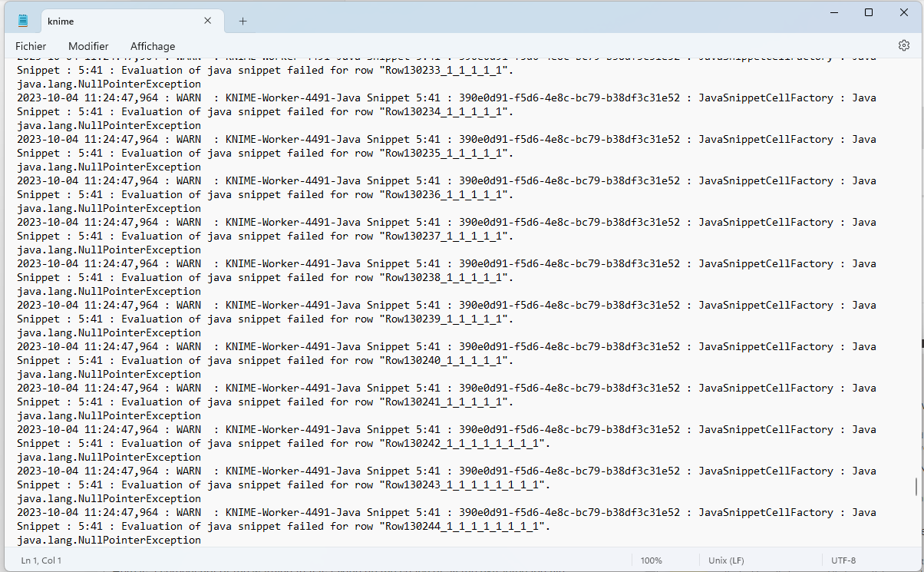The image size is (924, 572).
Task: Click Ln 1, Col 1 status indicator
Action: (x=41, y=560)
